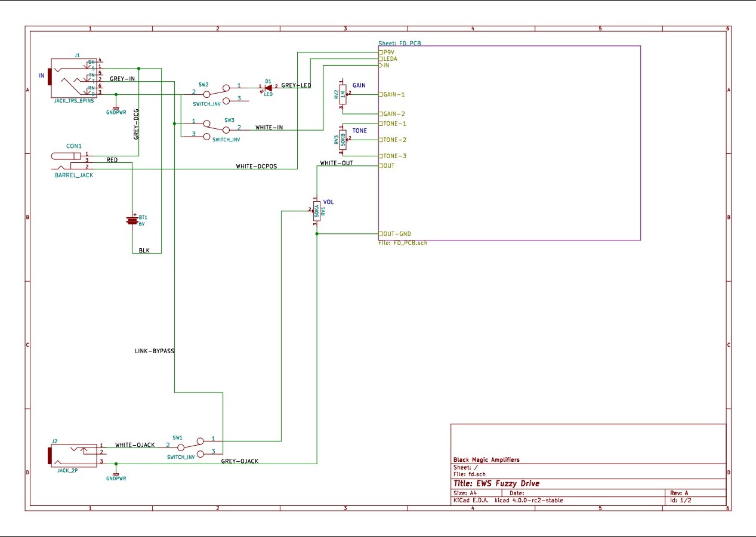The height and width of the screenshot is (537, 756).
Task: Select the Black Magic Amplifiers company text
Action: tap(486, 459)
